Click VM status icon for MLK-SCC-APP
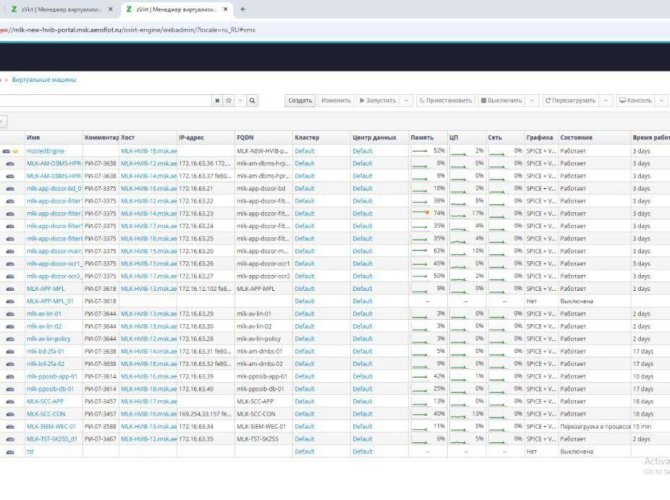The width and height of the screenshot is (670, 500). tap(9, 401)
